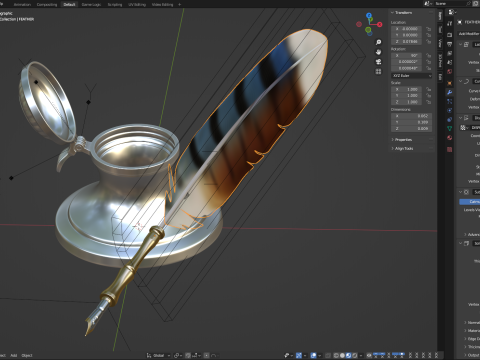Open the green Object Data tab icon
The width and height of the screenshot is (480, 360).
(449, 128)
